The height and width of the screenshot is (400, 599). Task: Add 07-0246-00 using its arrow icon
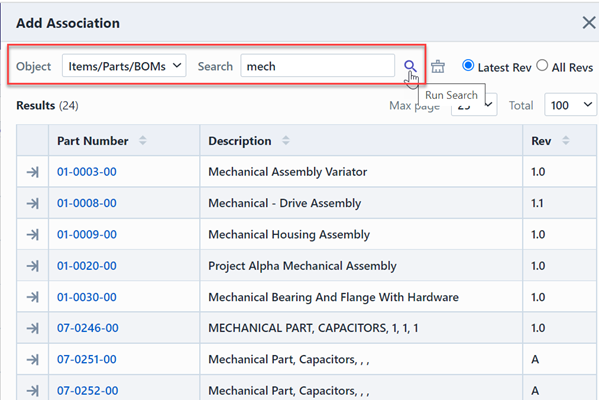pyautogui.click(x=33, y=328)
